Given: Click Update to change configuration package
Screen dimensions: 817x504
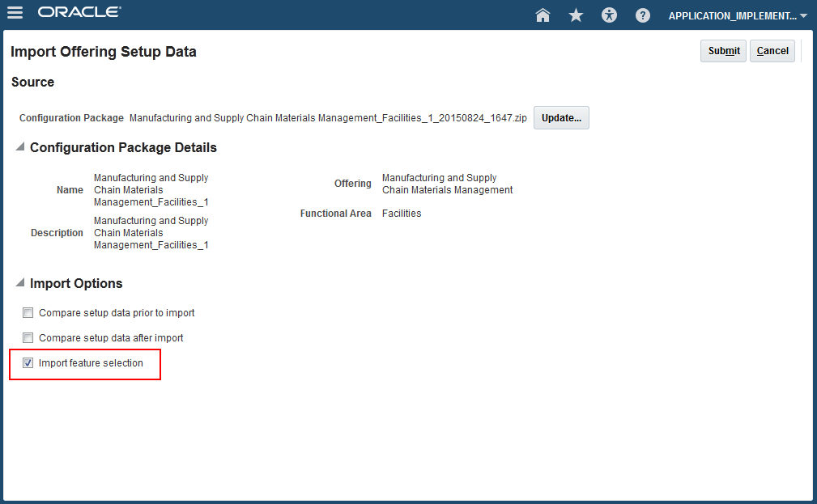Looking at the screenshot, I should pyautogui.click(x=561, y=117).
